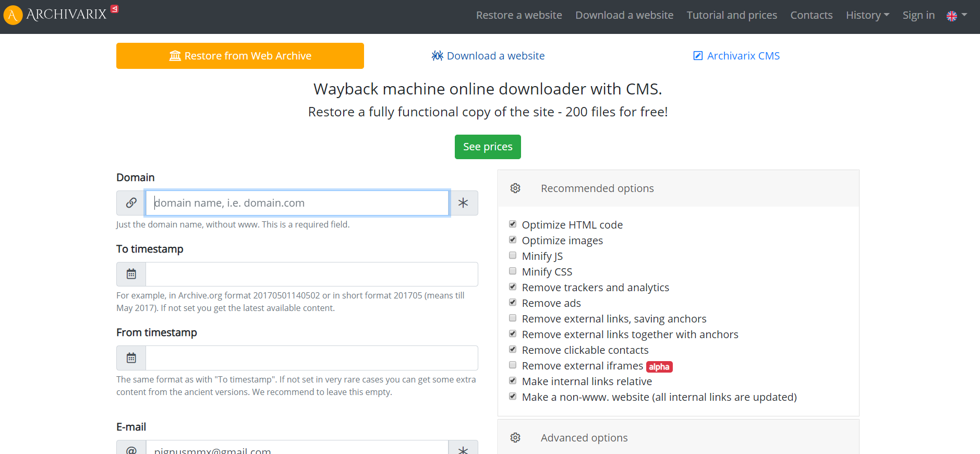Open the Contacts page

pos(811,15)
